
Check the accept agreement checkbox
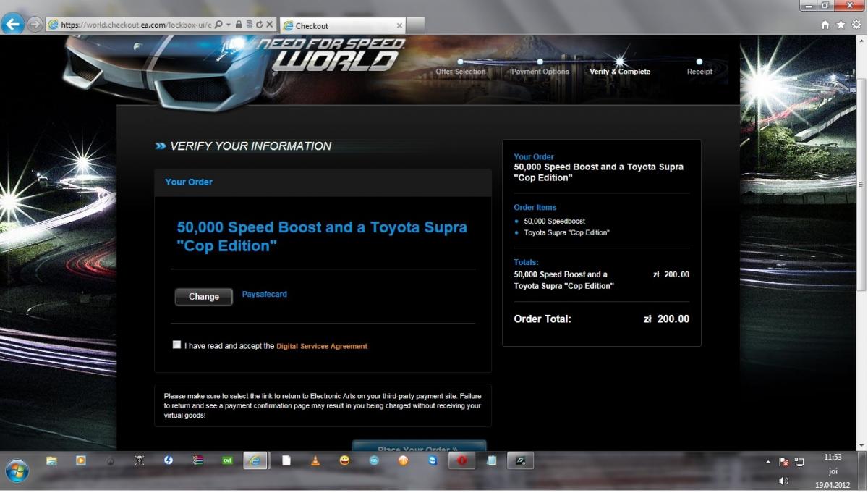click(x=177, y=345)
